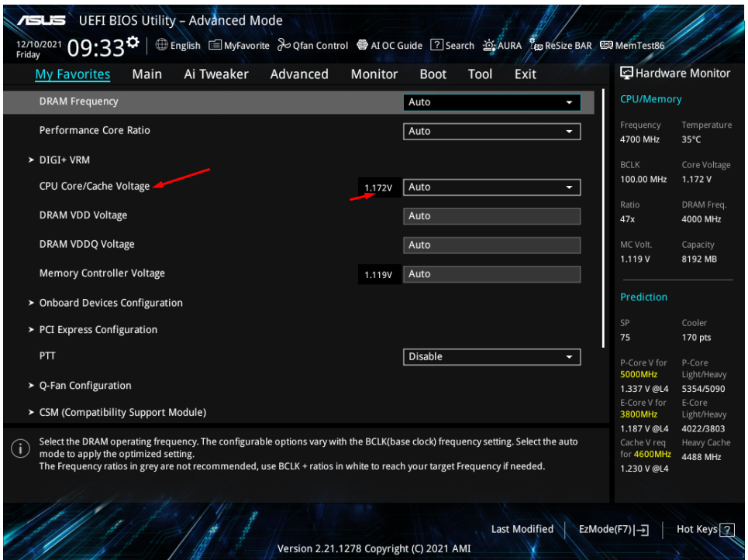Viewport: 748px width, 560px height.
Task: Click the ASUS logo
Action: (42, 20)
